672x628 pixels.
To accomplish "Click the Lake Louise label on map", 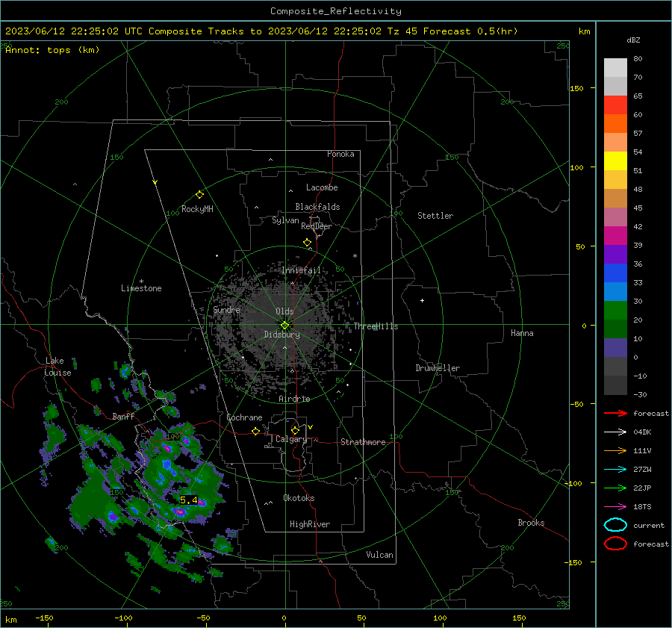I will pyautogui.click(x=57, y=367).
